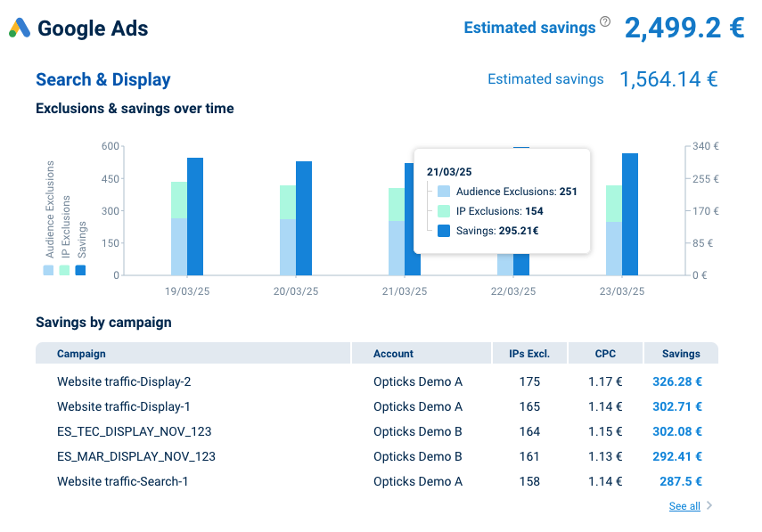
Task: Open the See all campaigns link
Action: [684, 506]
